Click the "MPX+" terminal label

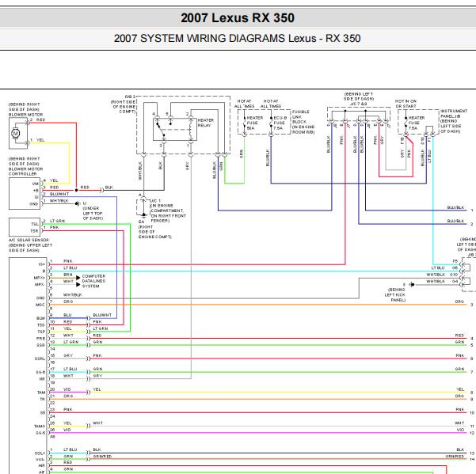tap(40, 278)
